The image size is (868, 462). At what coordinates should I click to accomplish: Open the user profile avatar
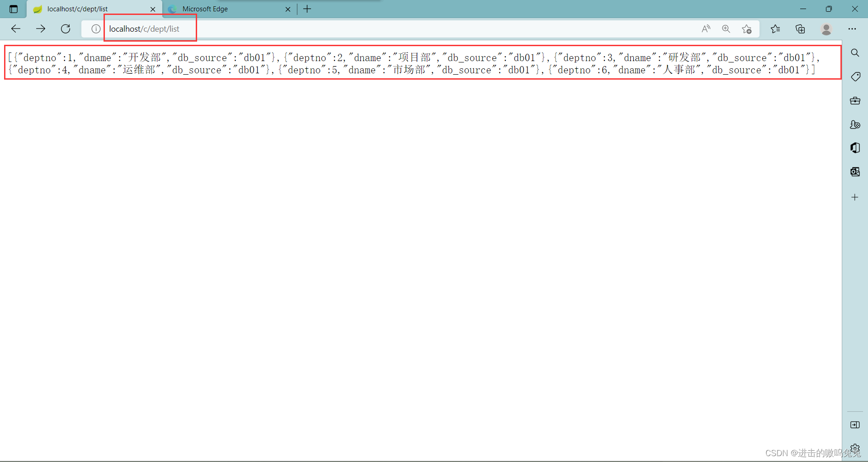point(826,29)
